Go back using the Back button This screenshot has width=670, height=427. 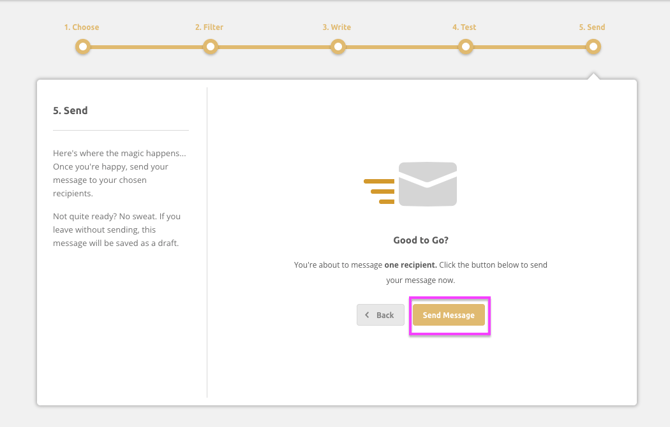click(x=380, y=315)
